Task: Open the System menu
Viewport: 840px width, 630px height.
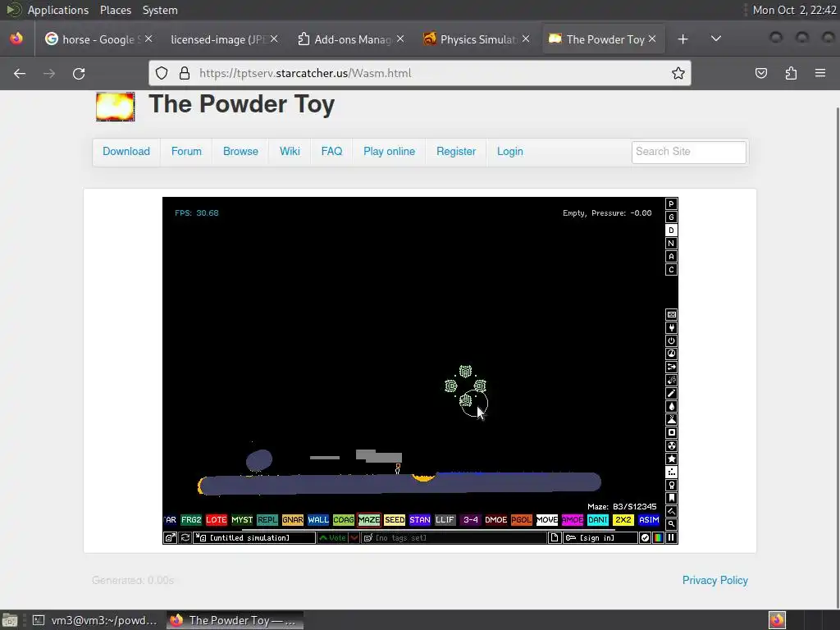Action: 160,10
